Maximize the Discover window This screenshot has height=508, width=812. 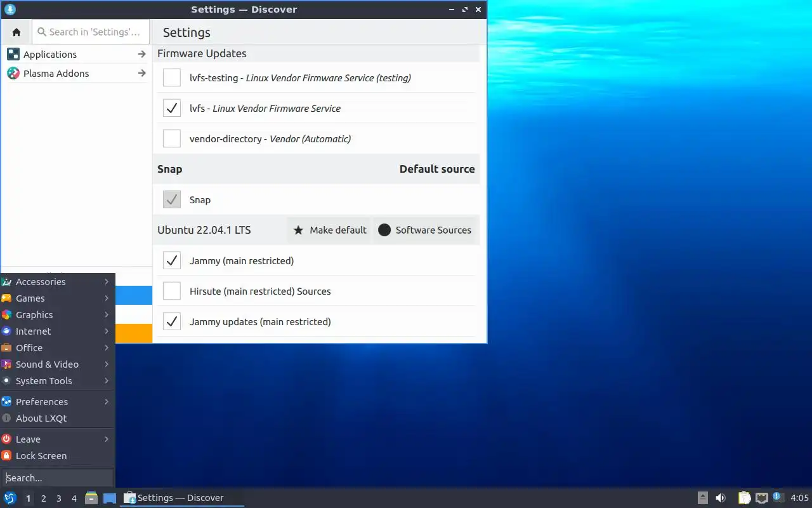pos(465,10)
